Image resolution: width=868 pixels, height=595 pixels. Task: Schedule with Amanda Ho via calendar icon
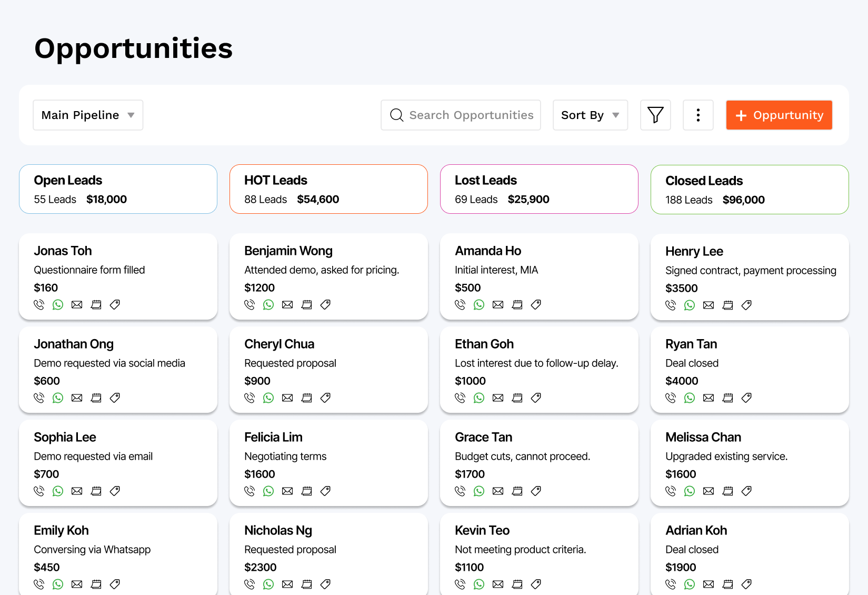click(517, 304)
